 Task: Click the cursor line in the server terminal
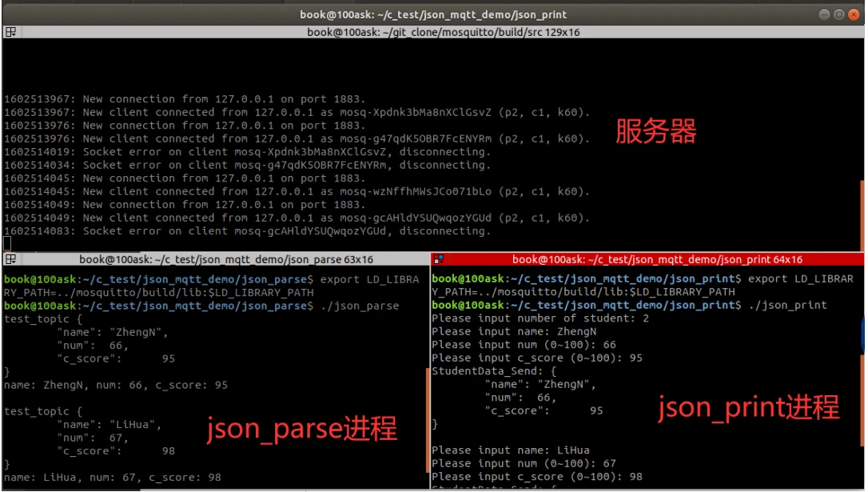[7, 243]
